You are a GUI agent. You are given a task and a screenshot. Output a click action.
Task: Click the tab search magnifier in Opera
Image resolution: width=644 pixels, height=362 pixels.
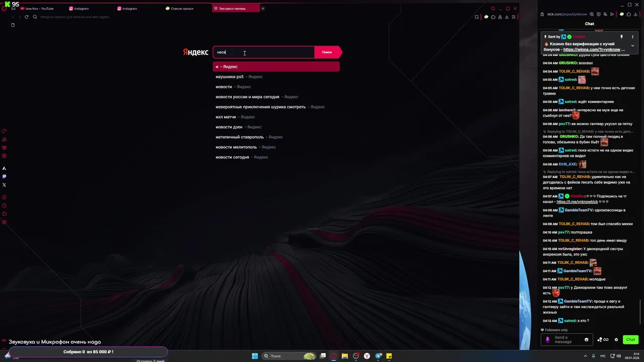pos(493,9)
